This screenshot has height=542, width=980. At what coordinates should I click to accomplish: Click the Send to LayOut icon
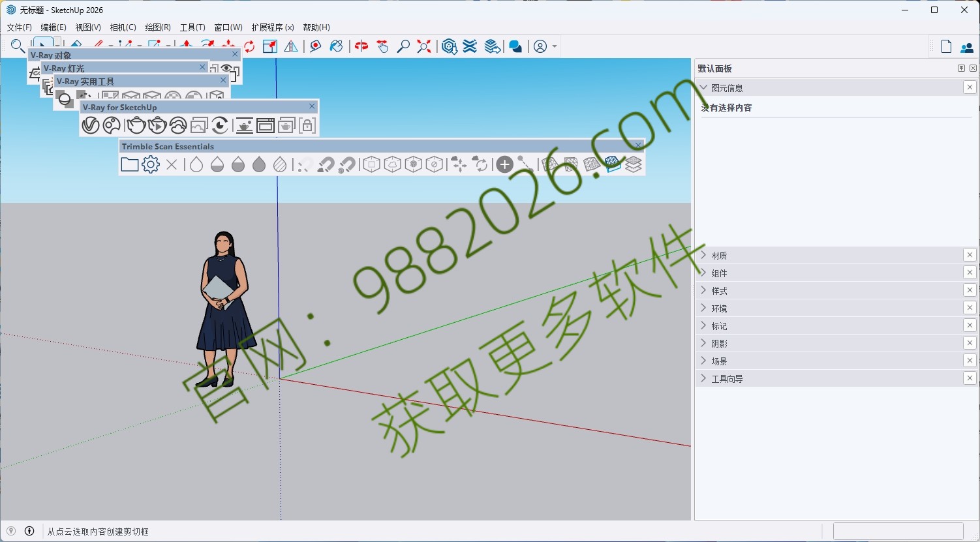(x=493, y=46)
